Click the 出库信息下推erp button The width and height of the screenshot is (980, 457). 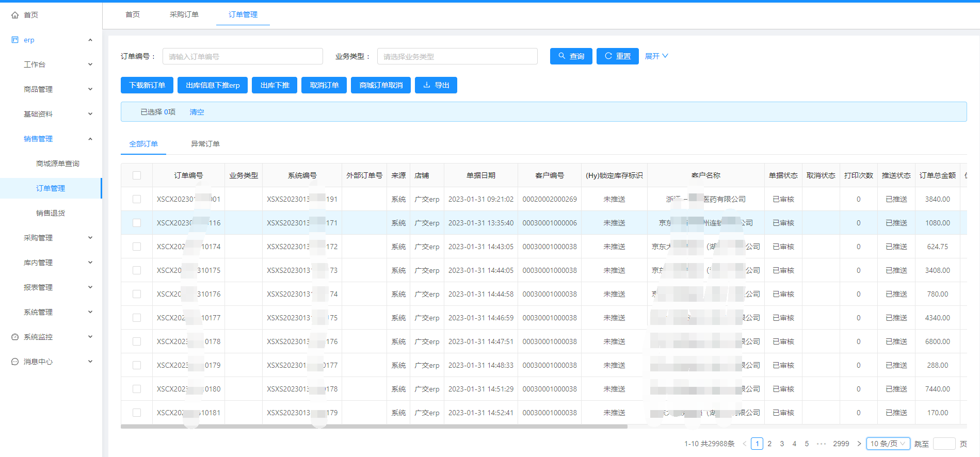[x=213, y=85]
